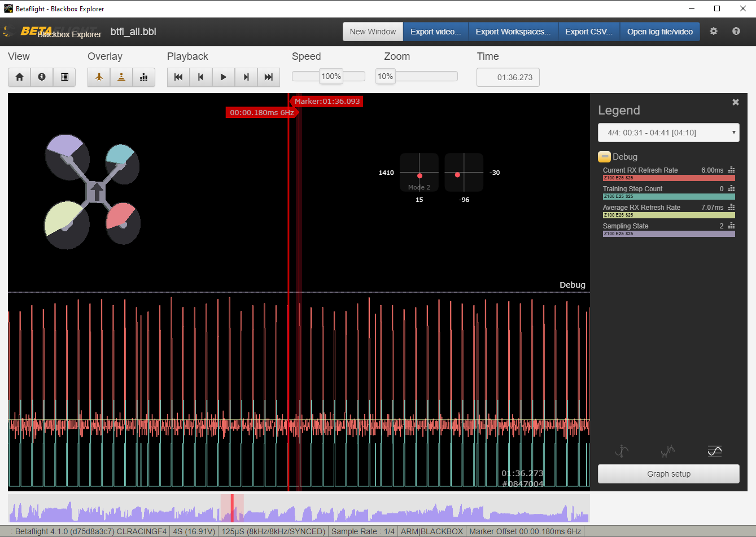Open the log selection dropdown showing 4/4
Image resolution: width=756 pixels, height=537 pixels.
668,133
